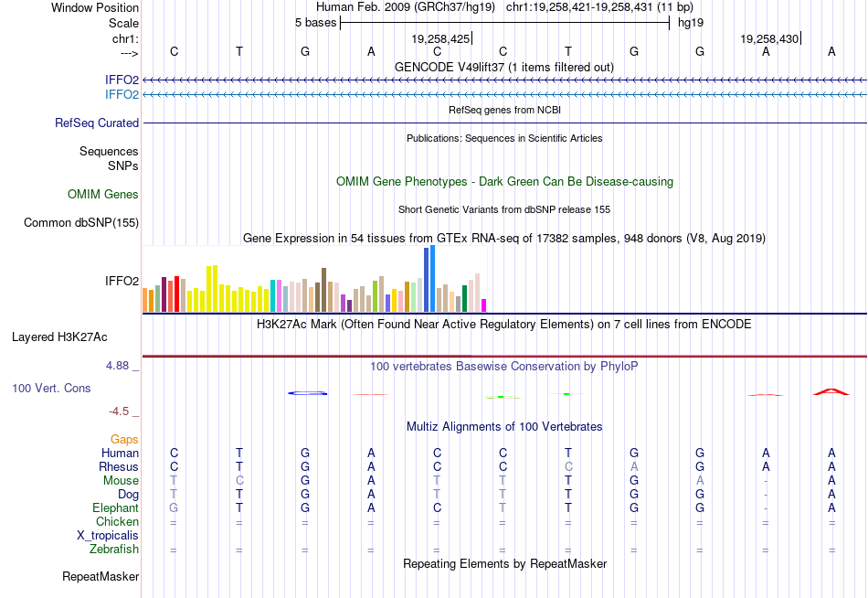Image resolution: width=868 pixels, height=598 pixels.
Task: Click the 19,258,430 position marker
Action: pyautogui.click(x=770, y=38)
